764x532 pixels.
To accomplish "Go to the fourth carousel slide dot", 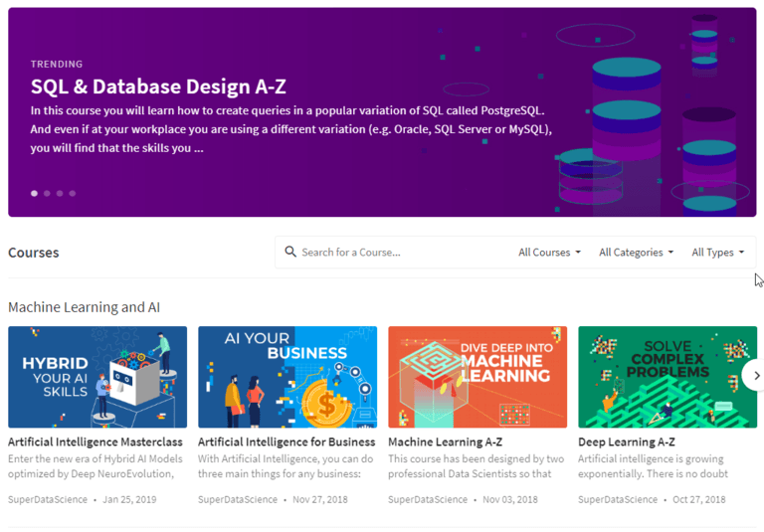I will (x=73, y=193).
